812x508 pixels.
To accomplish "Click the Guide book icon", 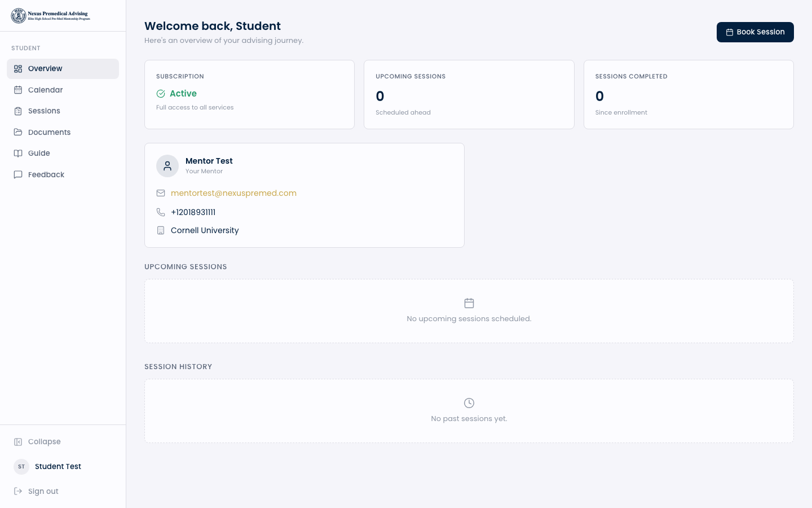I will [x=18, y=154].
